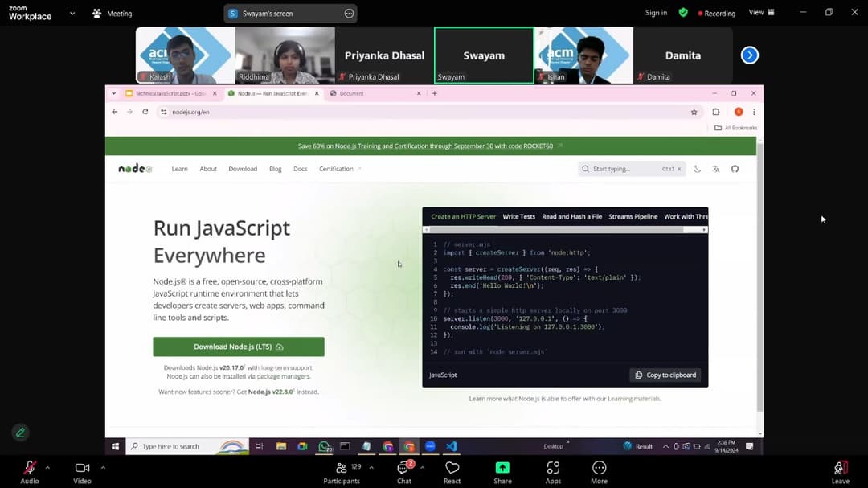
Task: Click the horizontal scrollbar above code tabs
Action: pyautogui.click(x=556, y=229)
